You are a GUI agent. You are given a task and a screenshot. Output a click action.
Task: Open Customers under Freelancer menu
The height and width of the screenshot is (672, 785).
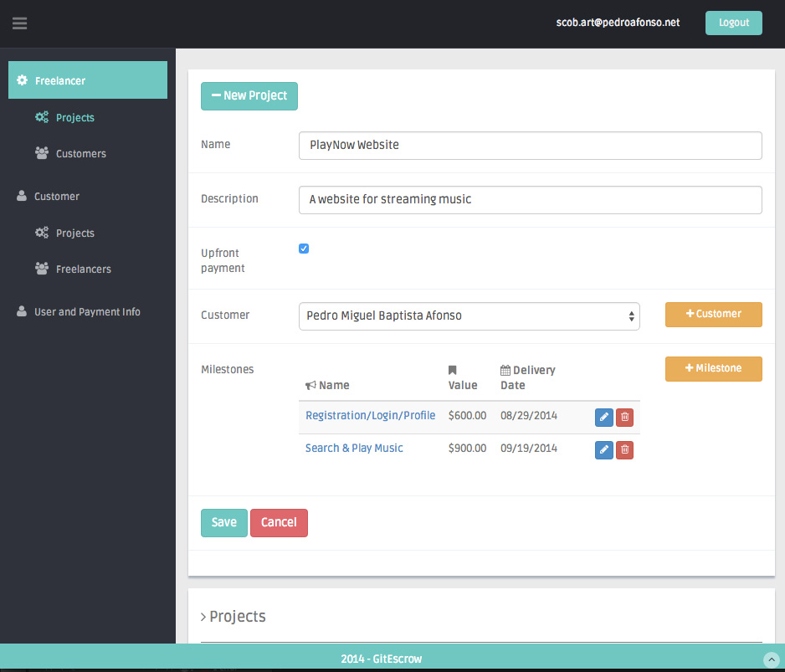(x=80, y=154)
